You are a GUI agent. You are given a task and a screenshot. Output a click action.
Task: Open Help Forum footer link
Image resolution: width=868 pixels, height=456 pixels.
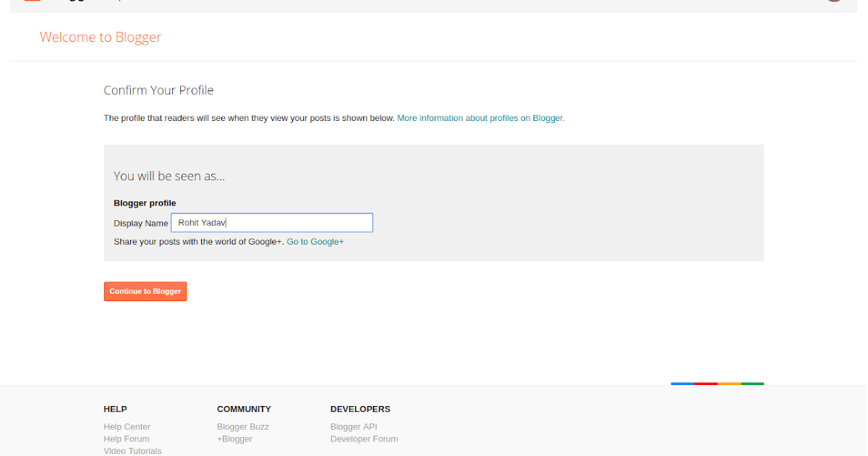(127, 439)
